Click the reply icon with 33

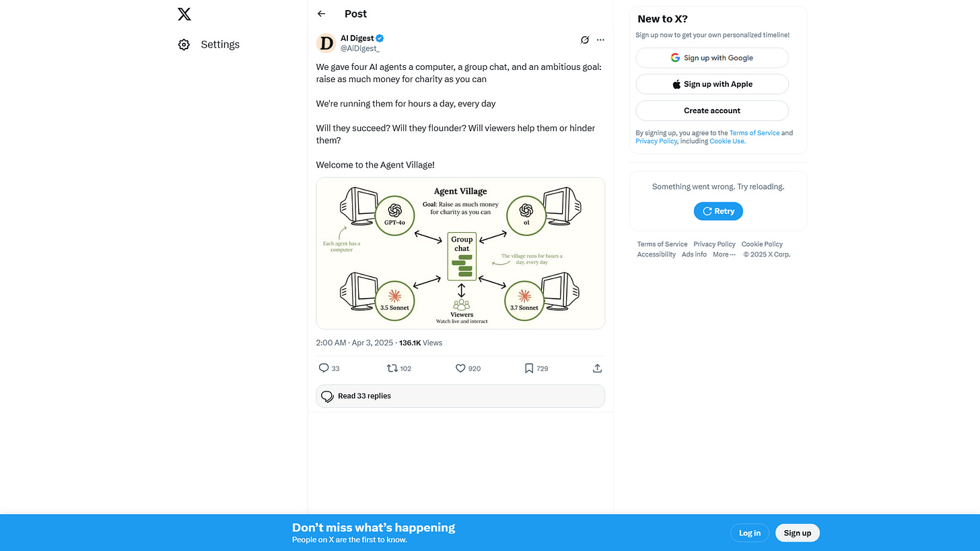329,368
